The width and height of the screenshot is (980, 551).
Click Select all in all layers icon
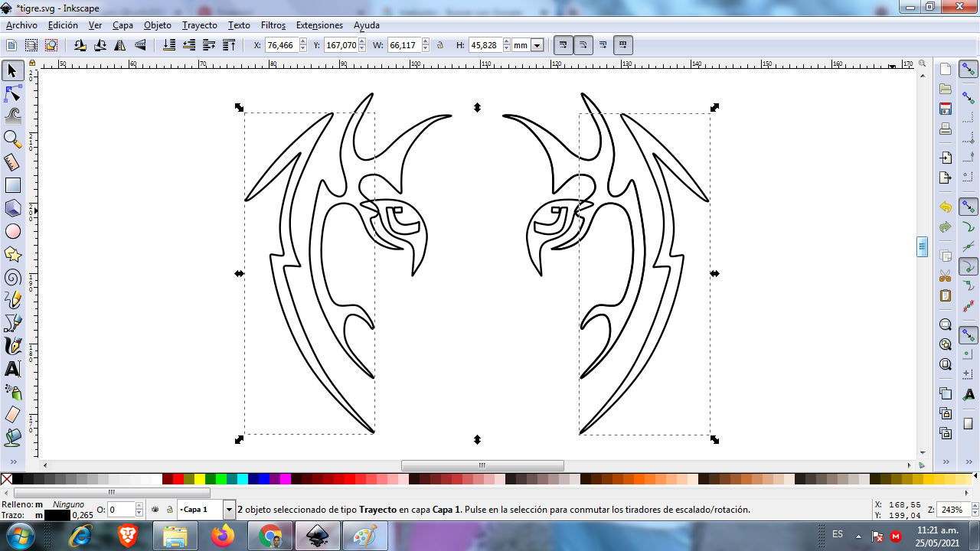pyautogui.click(x=31, y=45)
